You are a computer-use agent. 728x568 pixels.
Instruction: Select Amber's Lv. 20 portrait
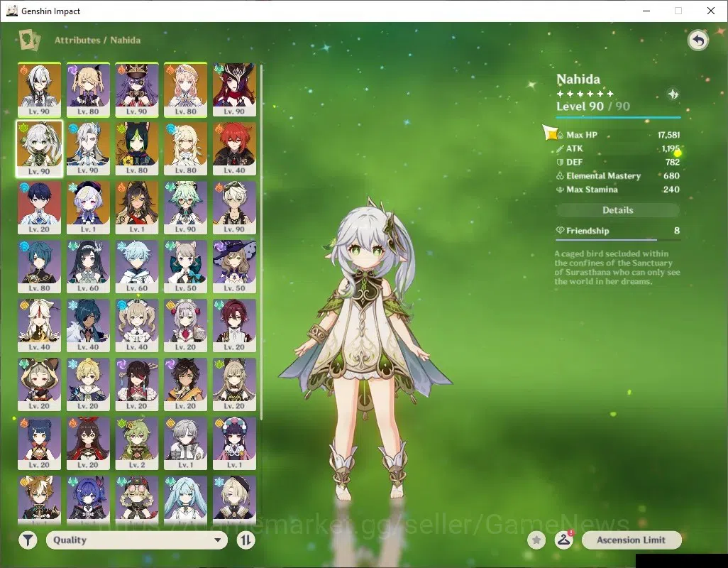point(88,443)
